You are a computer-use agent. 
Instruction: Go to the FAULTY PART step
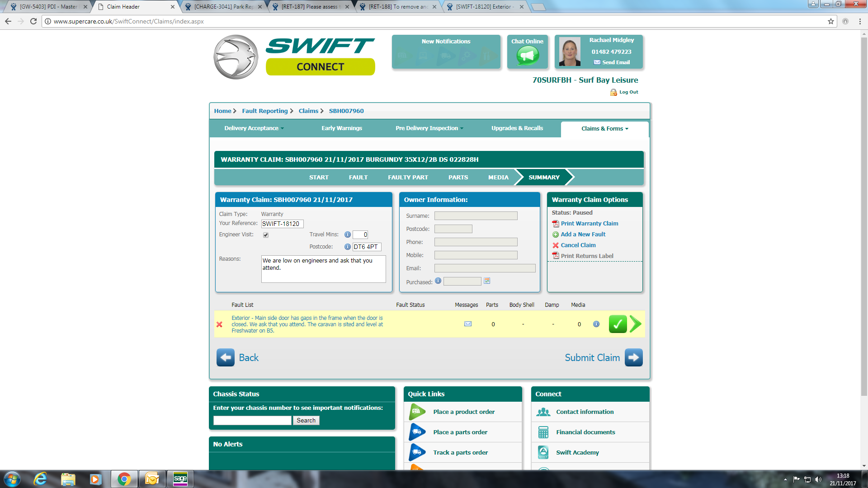[408, 178]
